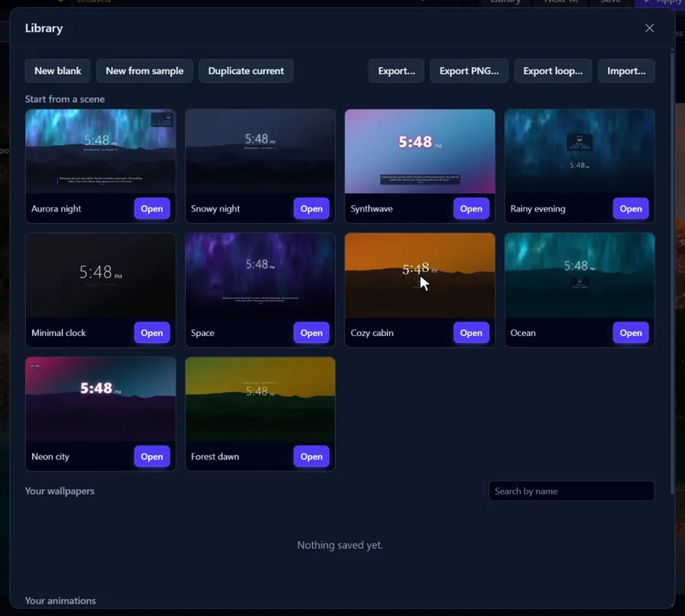Viewport: 685px width, 616px height.
Task: Click the 'Aurora night' scene label
Action: tap(56, 208)
